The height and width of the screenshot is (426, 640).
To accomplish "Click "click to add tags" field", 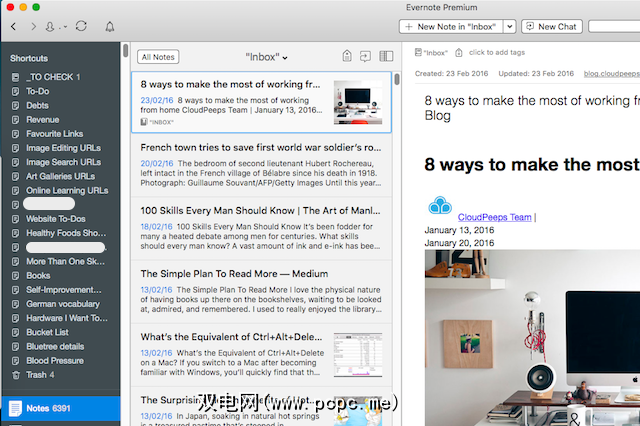I will tap(497, 53).
